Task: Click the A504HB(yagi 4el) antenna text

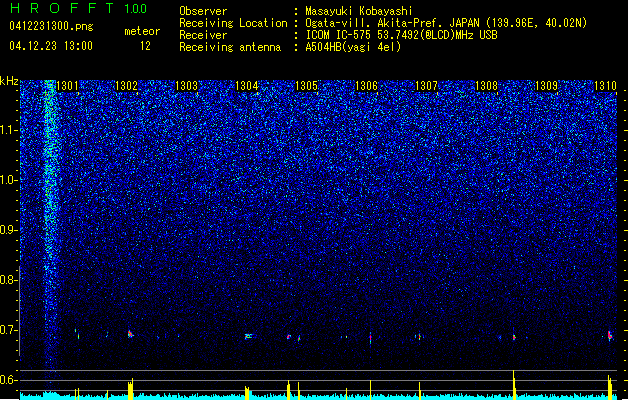Action: [x=353, y=47]
